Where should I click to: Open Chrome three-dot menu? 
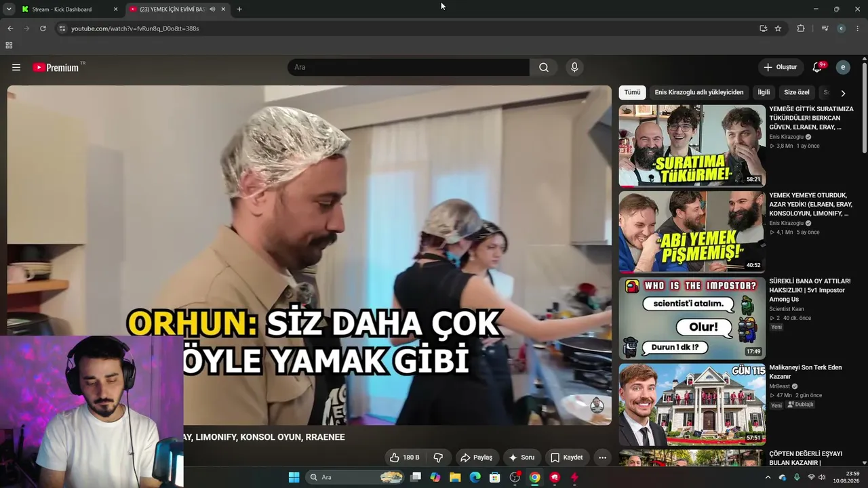[858, 28]
